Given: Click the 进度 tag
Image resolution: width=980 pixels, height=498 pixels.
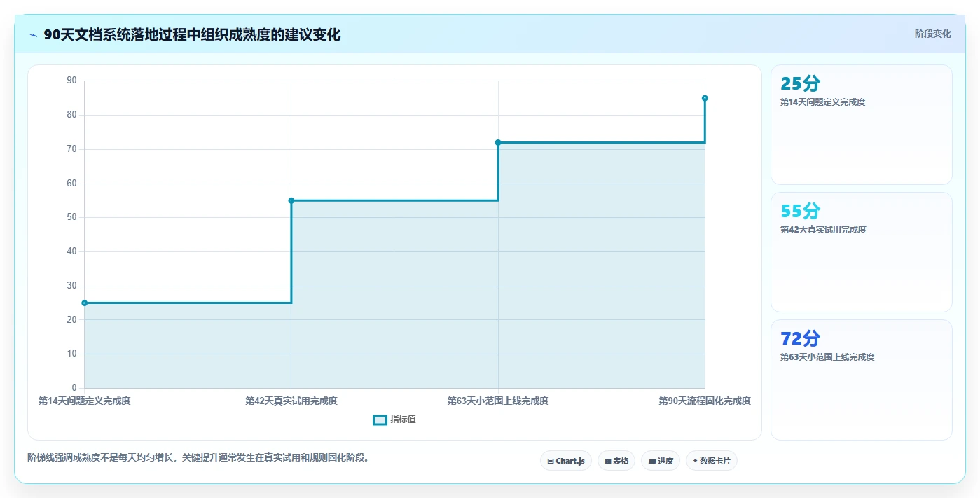Looking at the screenshot, I should (x=661, y=461).
